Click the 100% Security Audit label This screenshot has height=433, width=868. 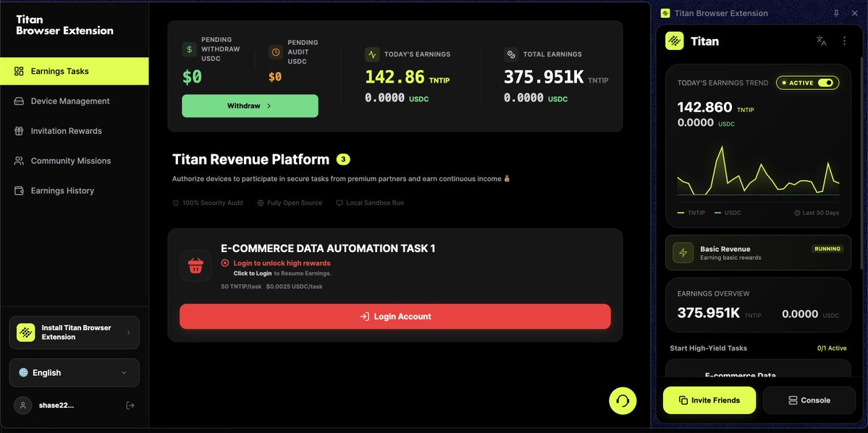coord(208,203)
